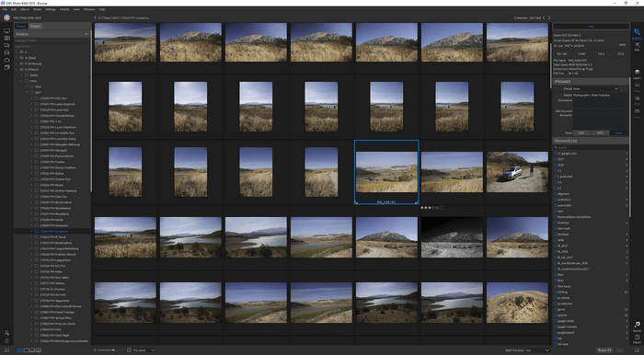Viewport: 644px width, 355px height.
Task: Click the camera source icon in left sidebar
Action: tap(7, 39)
